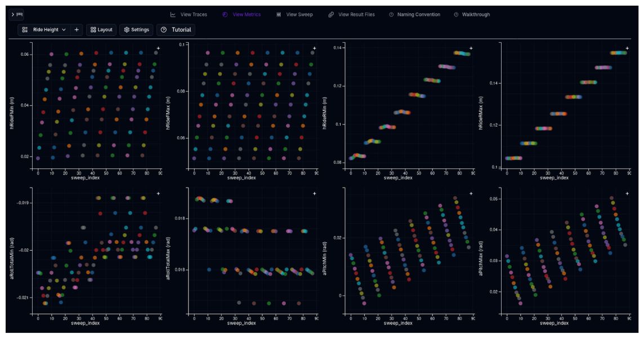Image resolution: width=644 pixels, height=338 pixels.
Task: Open the Walkthrough guide
Action: [x=472, y=14]
